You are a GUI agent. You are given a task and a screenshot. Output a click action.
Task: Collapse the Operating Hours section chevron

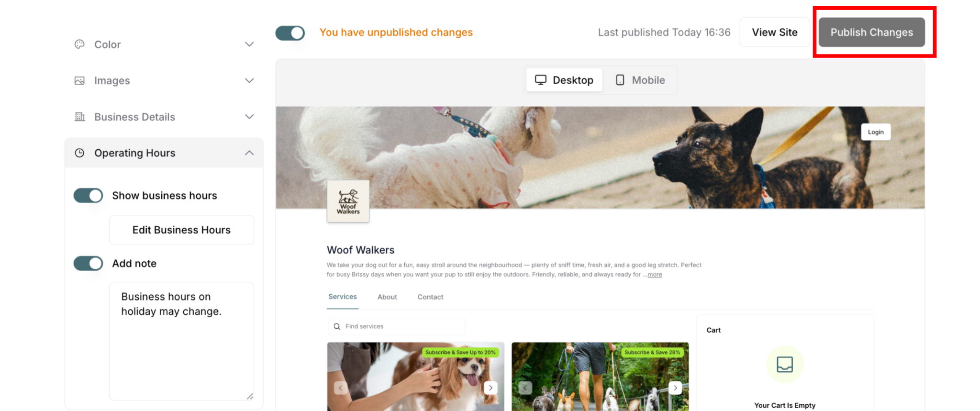coord(249,153)
